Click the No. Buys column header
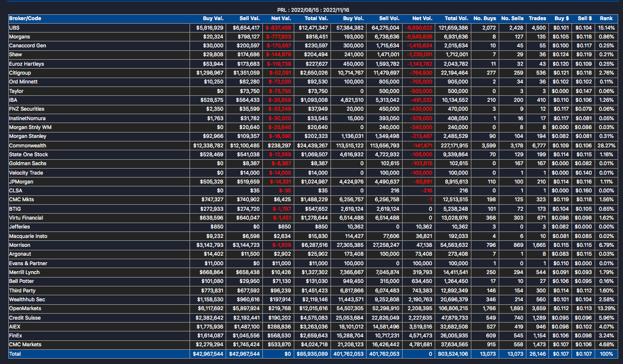This screenshot has width=623, height=364. (x=485, y=18)
